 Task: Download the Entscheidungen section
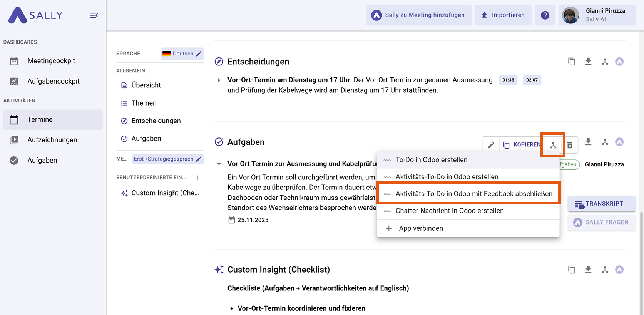(x=588, y=62)
